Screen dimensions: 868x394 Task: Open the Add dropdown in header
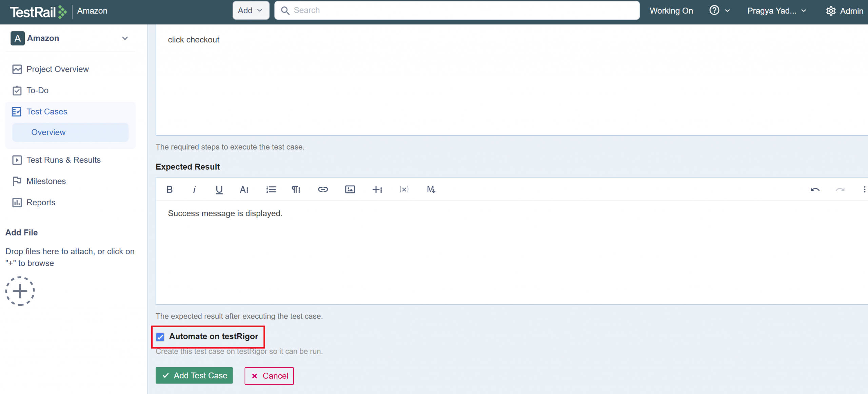pos(251,11)
